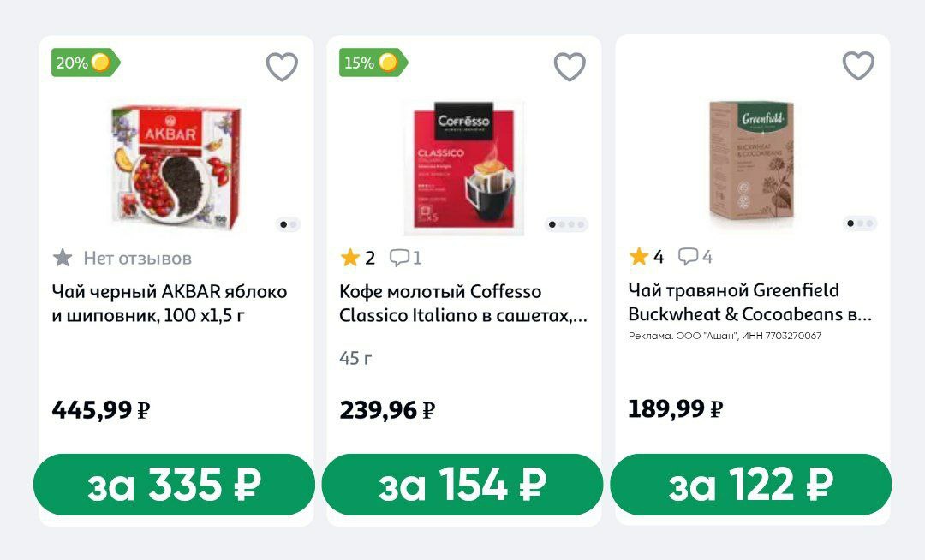Click the 20% bonus badge on AKBAR tea
925x560 pixels.
coord(84,63)
